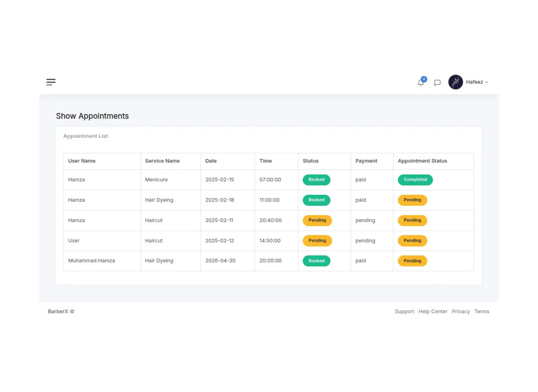Select the Muhammad Hamza name cell

(x=102, y=261)
